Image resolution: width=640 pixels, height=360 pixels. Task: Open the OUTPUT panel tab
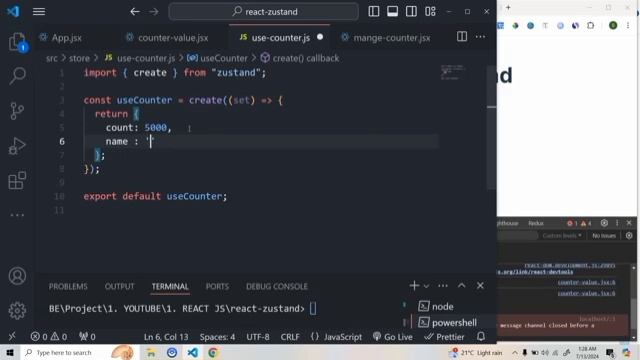coord(119,287)
